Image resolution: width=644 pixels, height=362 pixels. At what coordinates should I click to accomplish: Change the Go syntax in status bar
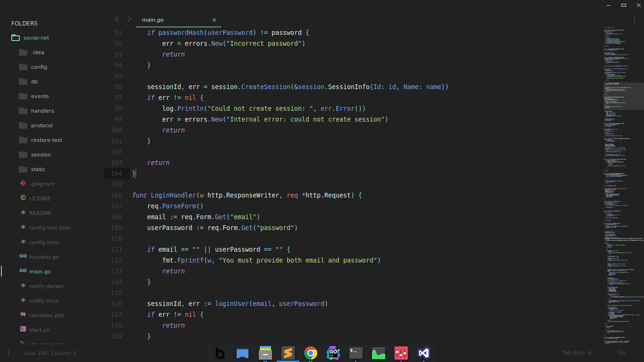click(621, 353)
